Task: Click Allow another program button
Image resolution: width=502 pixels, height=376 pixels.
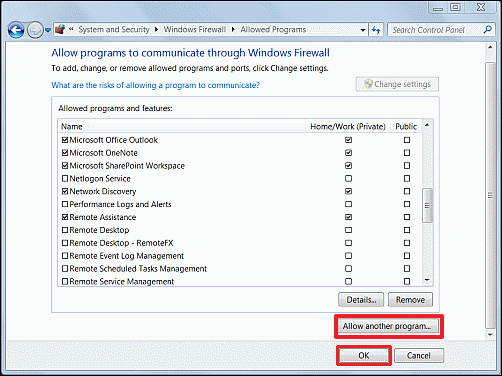Action: tap(387, 326)
